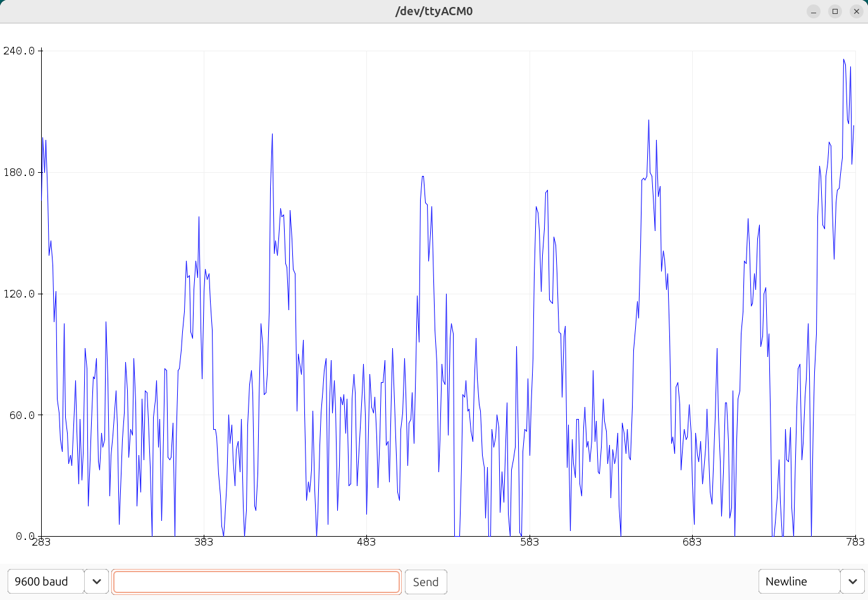Click the 240.0 y-axis label
The height and width of the screenshot is (600, 868).
[19, 51]
